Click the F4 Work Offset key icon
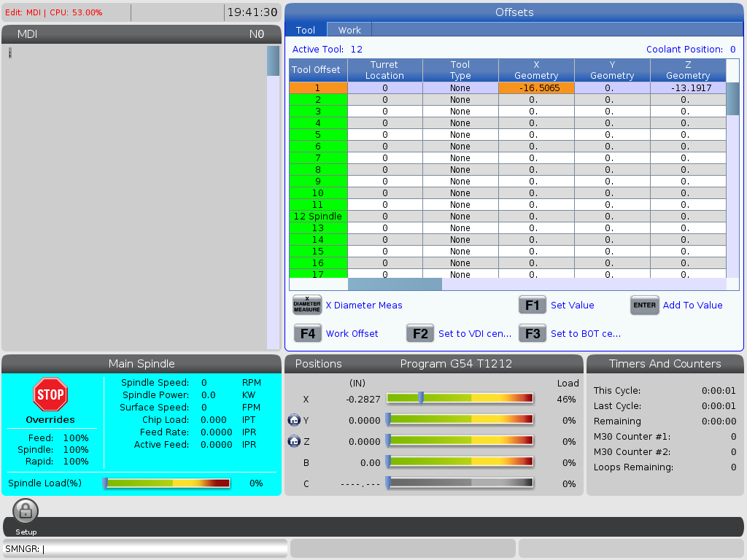747x560 pixels. [307, 333]
